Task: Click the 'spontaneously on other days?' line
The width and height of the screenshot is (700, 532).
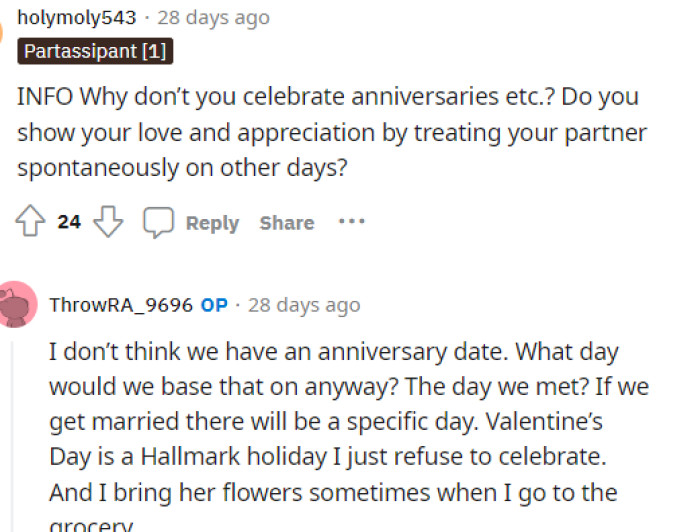Action: pyautogui.click(x=182, y=168)
